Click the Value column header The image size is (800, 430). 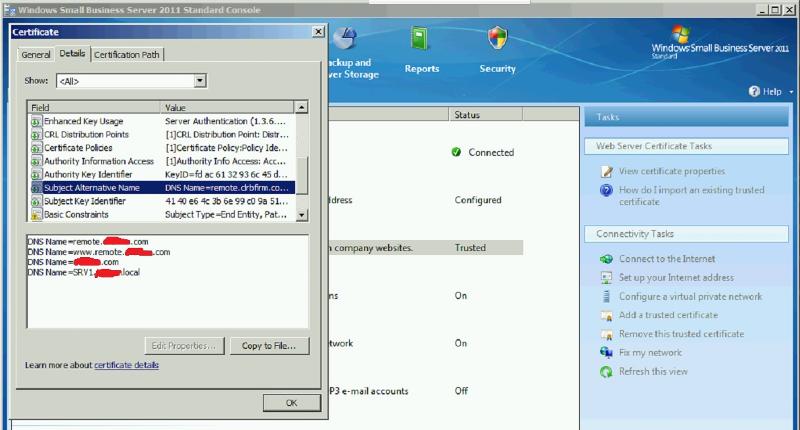point(228,107)
